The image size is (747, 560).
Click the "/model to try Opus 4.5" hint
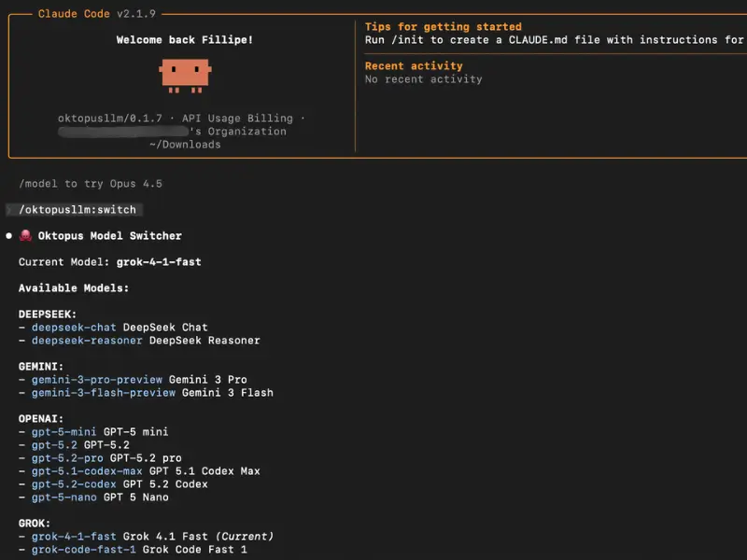(91, 184)
